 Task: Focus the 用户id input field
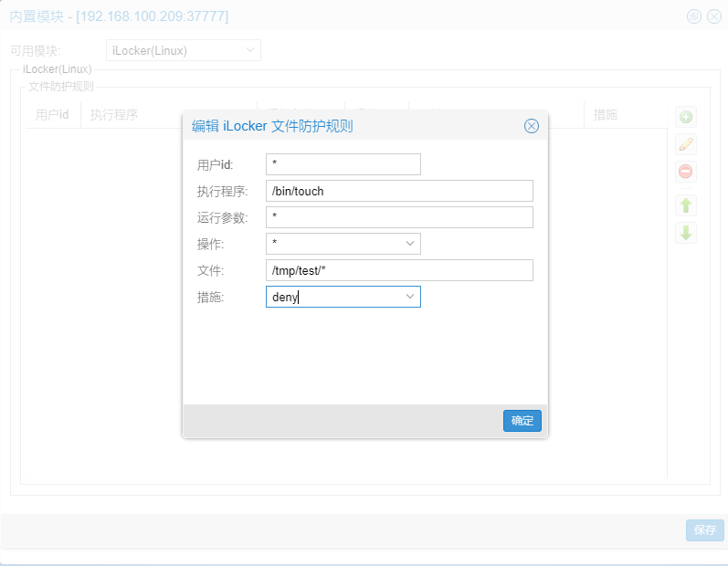343,164
